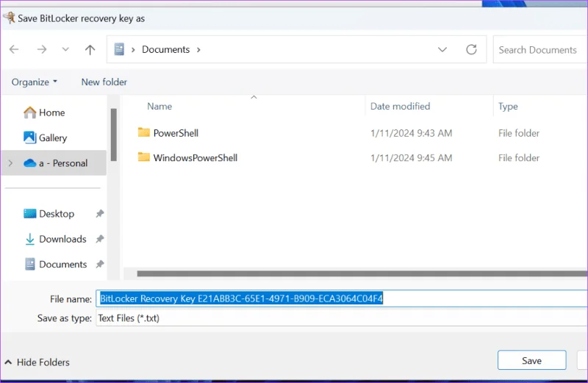
Task: Click the OneDrive cloud icon
Action: (29, 163)
